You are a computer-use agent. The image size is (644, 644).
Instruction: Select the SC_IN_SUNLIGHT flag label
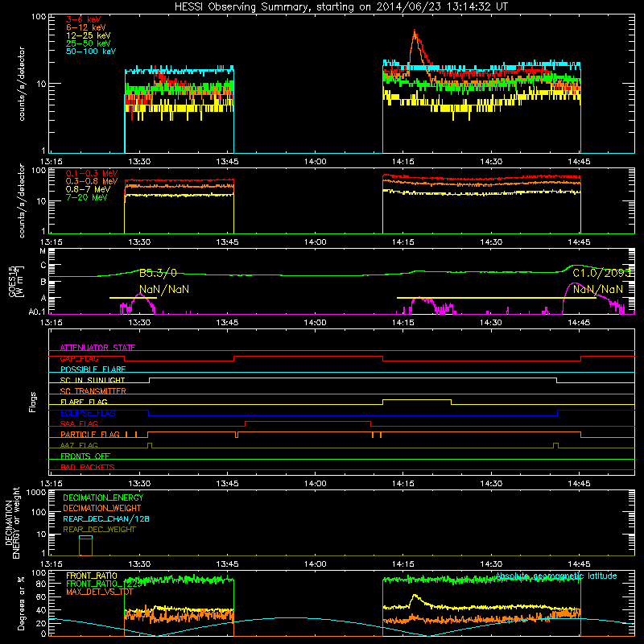pyautogui.click(x=93, y=380)
